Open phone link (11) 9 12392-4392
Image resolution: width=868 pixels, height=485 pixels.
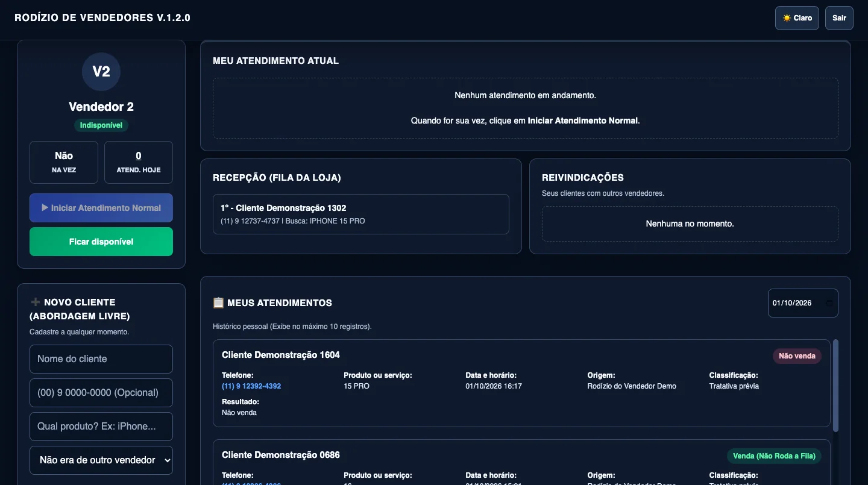click(x=251, y=386)
